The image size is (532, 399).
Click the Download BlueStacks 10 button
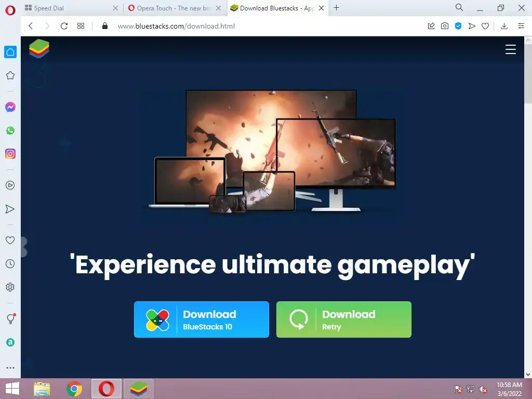[202, 320]
